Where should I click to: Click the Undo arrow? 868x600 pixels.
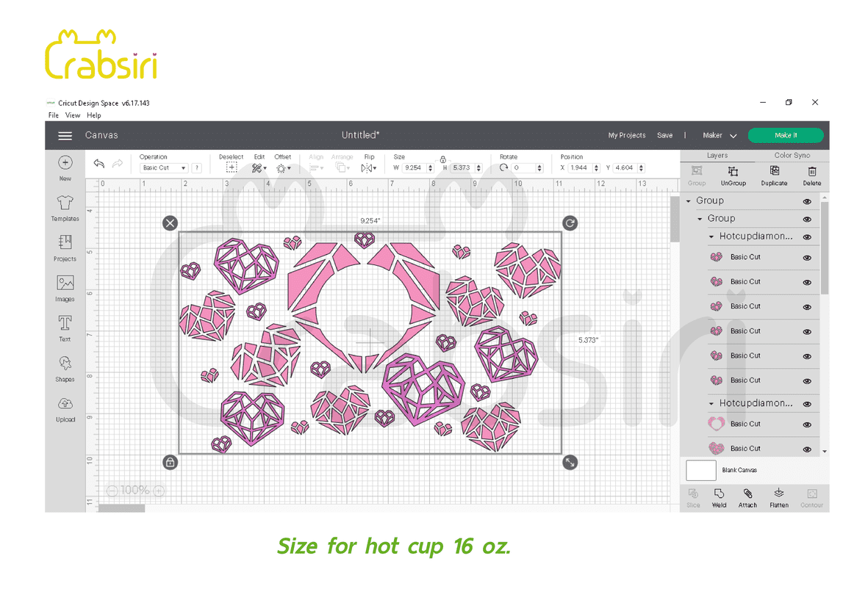tap(98, 164)
